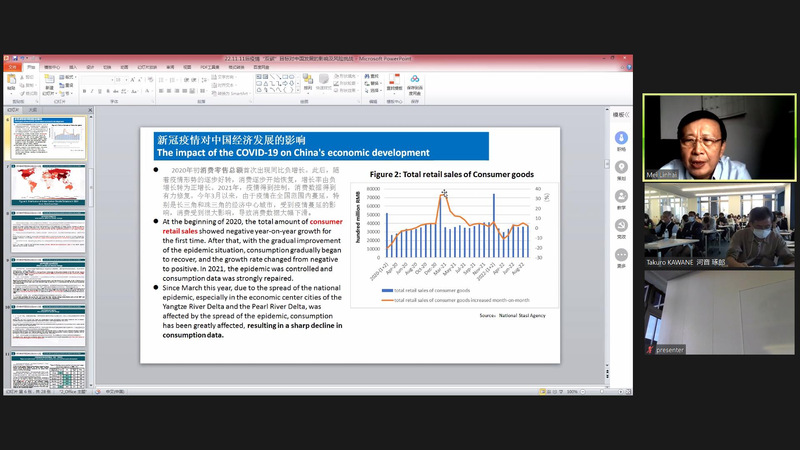800x450 pixels.
Task: Click the More ellipsis icon in sidebar
Action: (x=621, y=254)
